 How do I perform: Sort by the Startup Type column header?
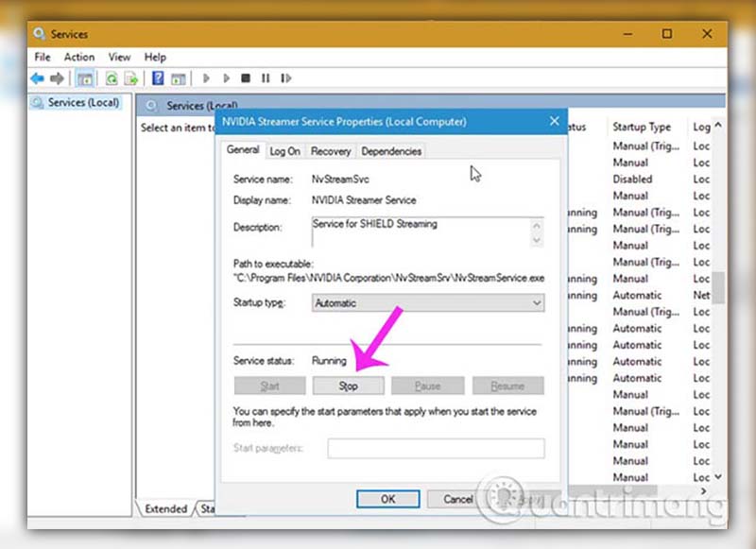(x=642, y=127)
